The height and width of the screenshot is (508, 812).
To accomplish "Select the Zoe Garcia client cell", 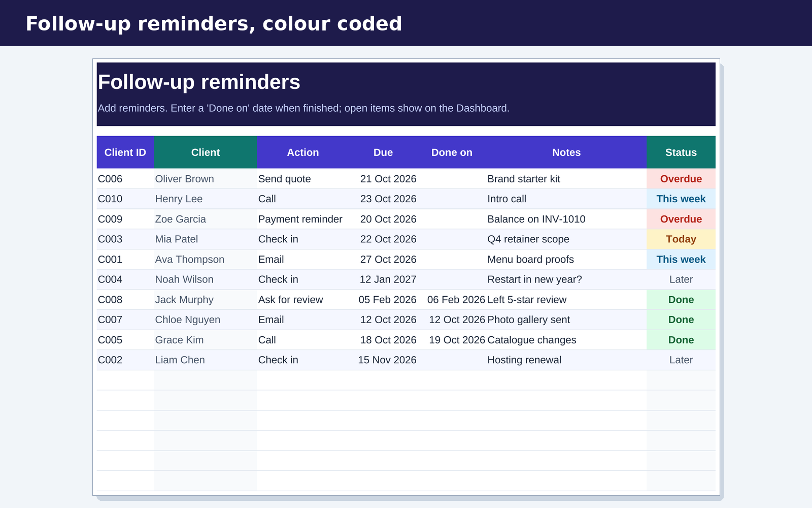I will tap(206, 219).
